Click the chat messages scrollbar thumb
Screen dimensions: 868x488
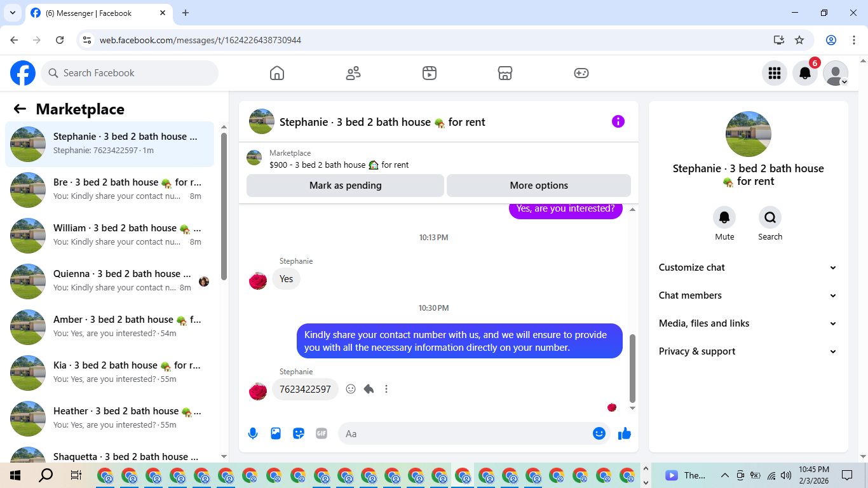click(x=632, y=369)
